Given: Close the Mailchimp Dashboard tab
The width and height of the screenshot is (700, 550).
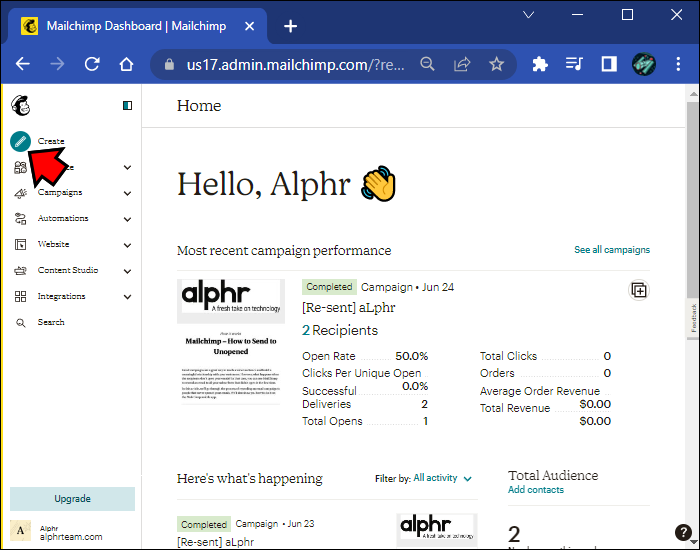Looking at the screenshot, I should 250,26.
